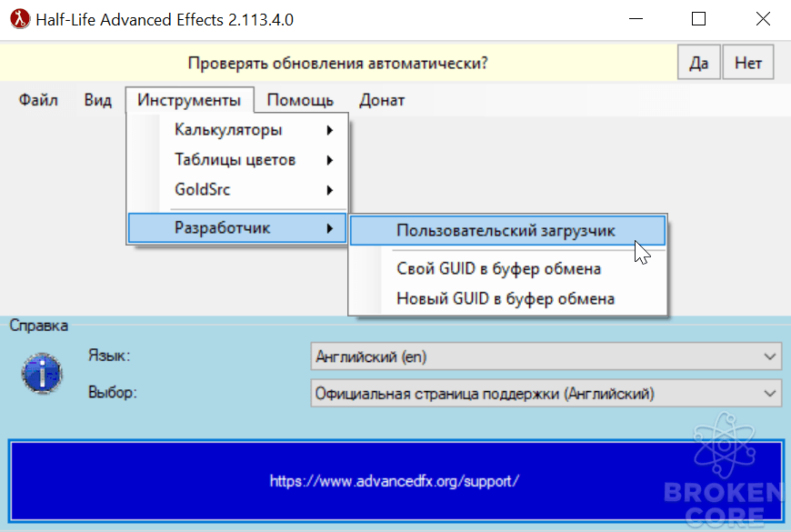
Task: Click the Язык: label
Action: (109, 356)
